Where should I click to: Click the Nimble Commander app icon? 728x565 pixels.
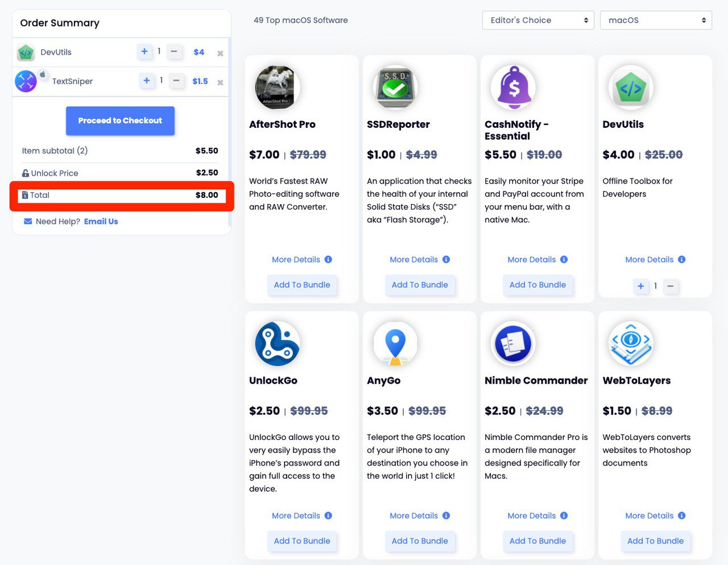[x=512, y=343]
